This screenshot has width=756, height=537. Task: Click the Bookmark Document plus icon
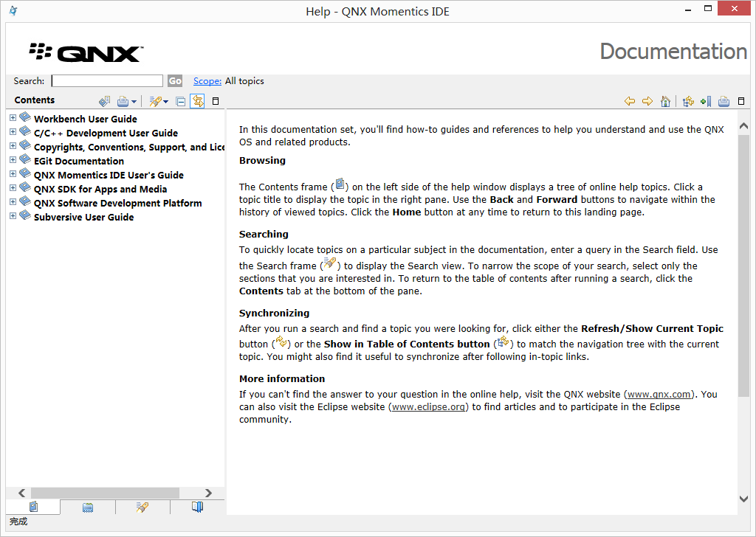point(706,101)
